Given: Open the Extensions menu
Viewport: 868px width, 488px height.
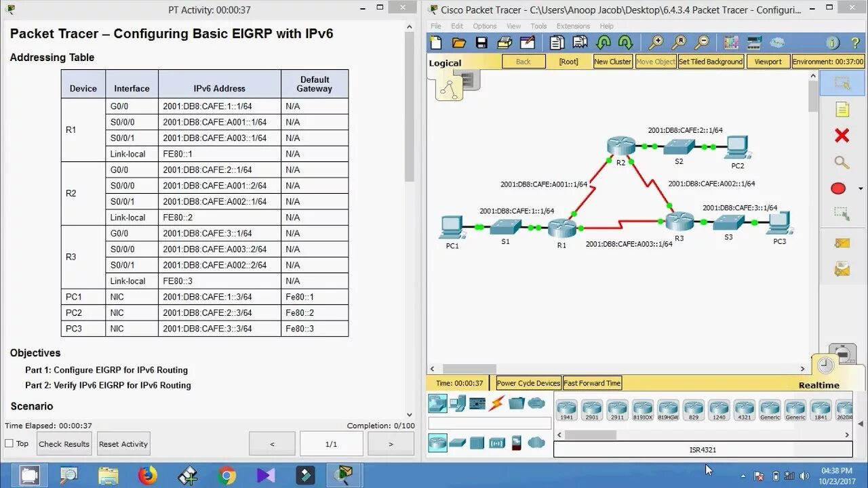Looking at the screenshot, I should (573, 26).
